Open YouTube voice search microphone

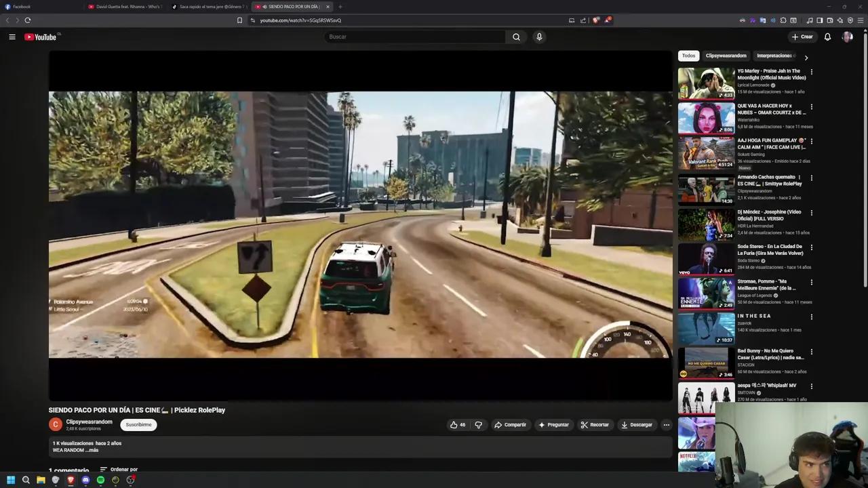(x=538, y=37)
